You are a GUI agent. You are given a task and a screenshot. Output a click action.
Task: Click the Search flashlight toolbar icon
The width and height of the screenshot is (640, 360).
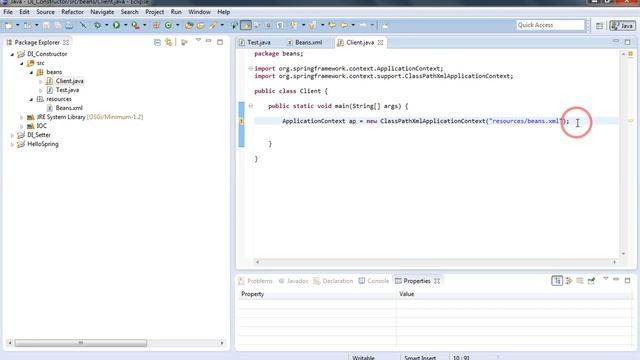pos(213,25)
